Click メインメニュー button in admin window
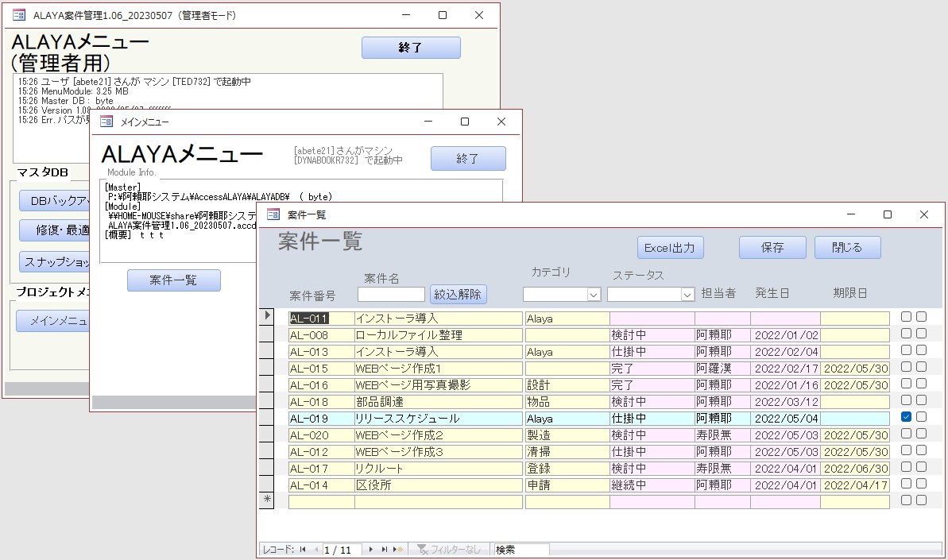Viewport: 948px width, 560px height. 52,321
